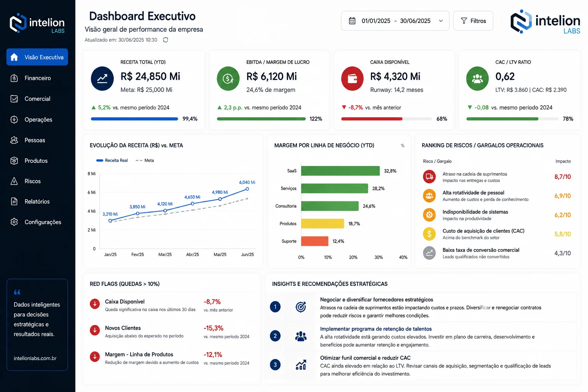588x392 pixels.
Task: Click the funnel icon in Filtros button
Action: pyautogui.click(x=464, y=21)
